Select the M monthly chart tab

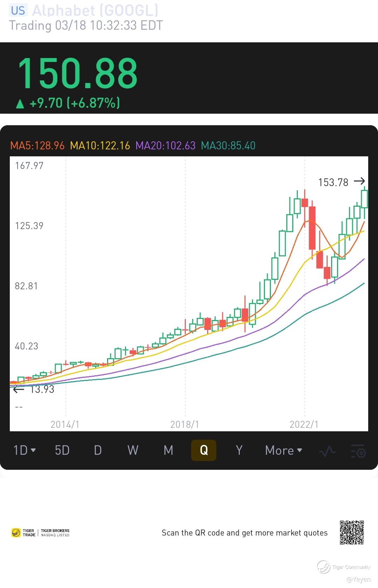point(168,450)
